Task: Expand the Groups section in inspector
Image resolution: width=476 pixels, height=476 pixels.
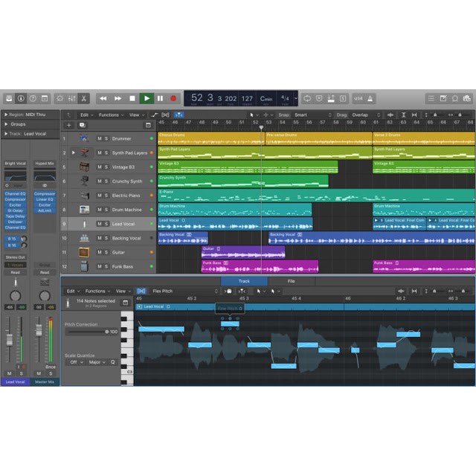Action: point(6,124)
